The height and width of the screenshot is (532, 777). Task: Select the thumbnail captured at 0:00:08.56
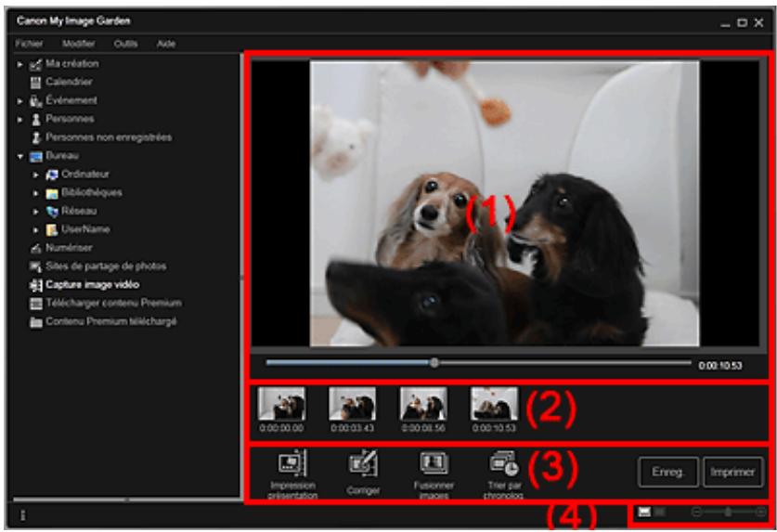pos(423,405)
